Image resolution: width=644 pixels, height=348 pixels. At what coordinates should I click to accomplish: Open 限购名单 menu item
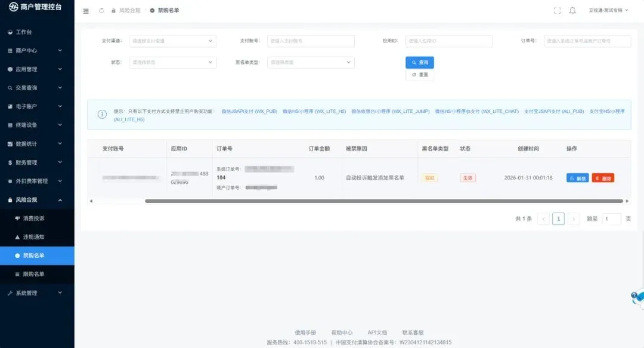(x=37, y=275)
